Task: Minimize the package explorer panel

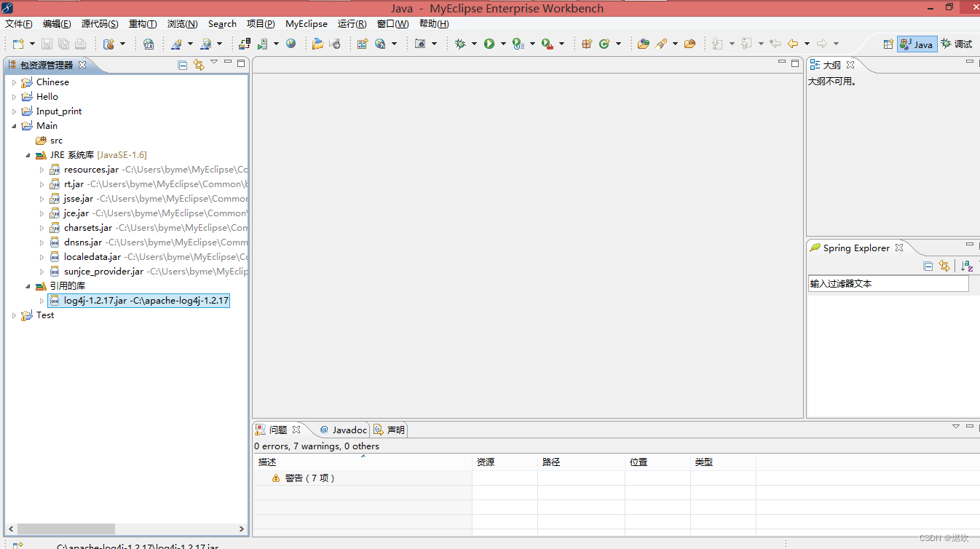Action: pos(228,63)
